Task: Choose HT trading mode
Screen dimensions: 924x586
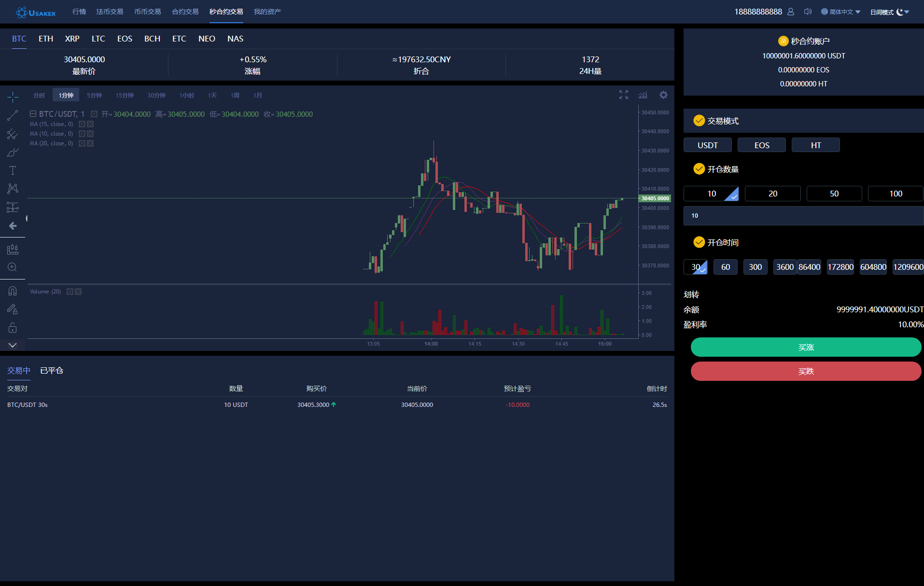Action: [816, 145]
